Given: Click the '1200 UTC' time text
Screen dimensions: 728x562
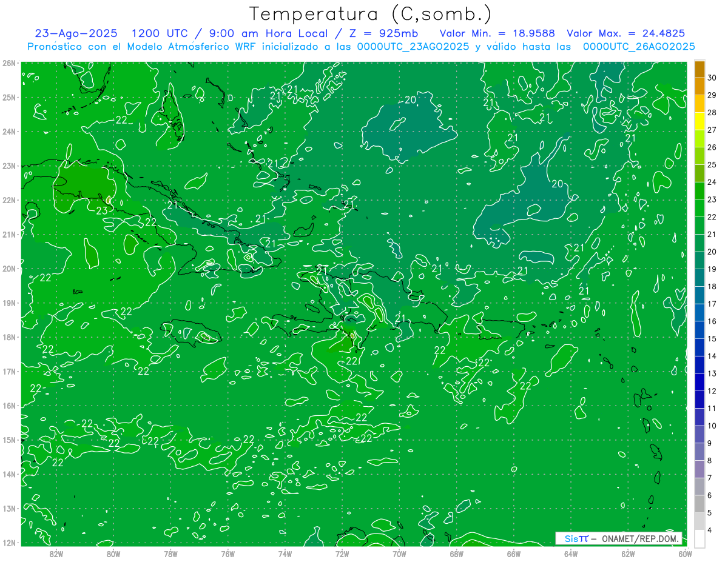Looking at the screenshot, I should [161, 33].
